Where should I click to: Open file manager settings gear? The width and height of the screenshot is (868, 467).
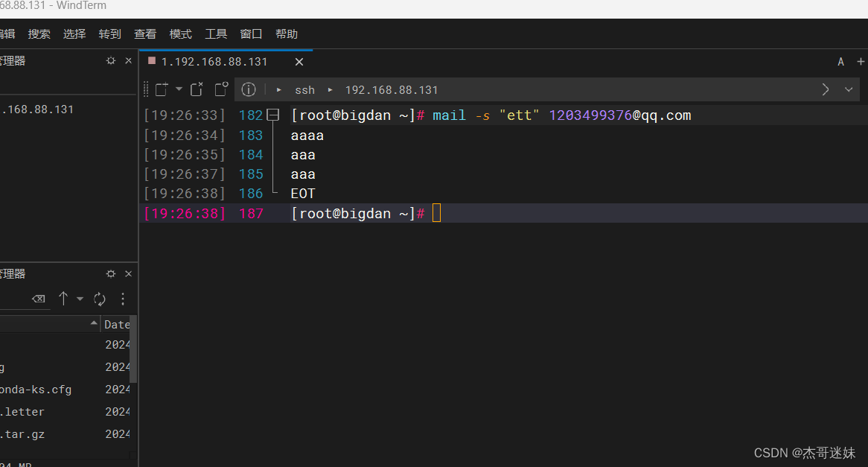click(110, 273)
